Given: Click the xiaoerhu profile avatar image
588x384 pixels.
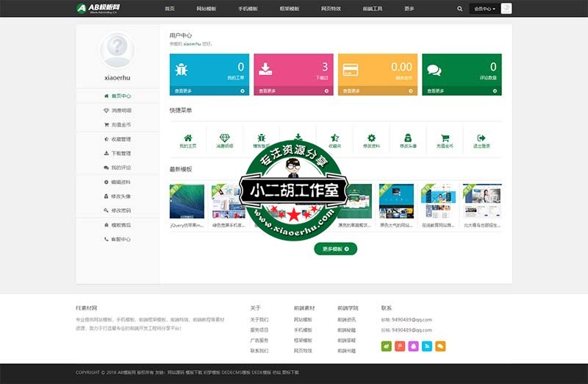Looking at the screenshot, I should (118, 51).
